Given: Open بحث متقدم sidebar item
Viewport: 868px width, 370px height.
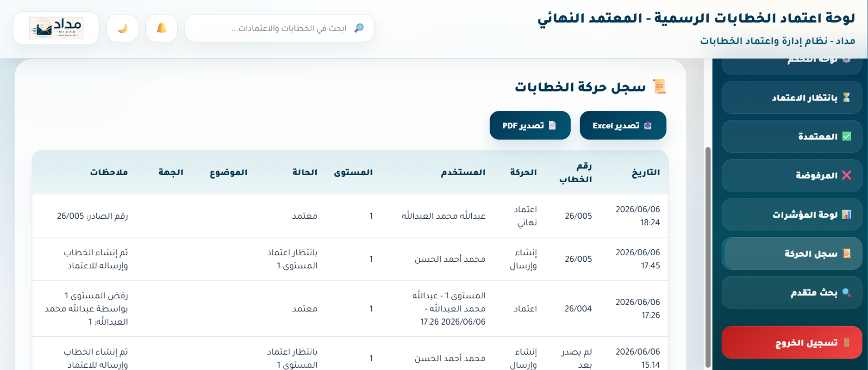Looking at the screenshot, I should (x=792, y=292).
